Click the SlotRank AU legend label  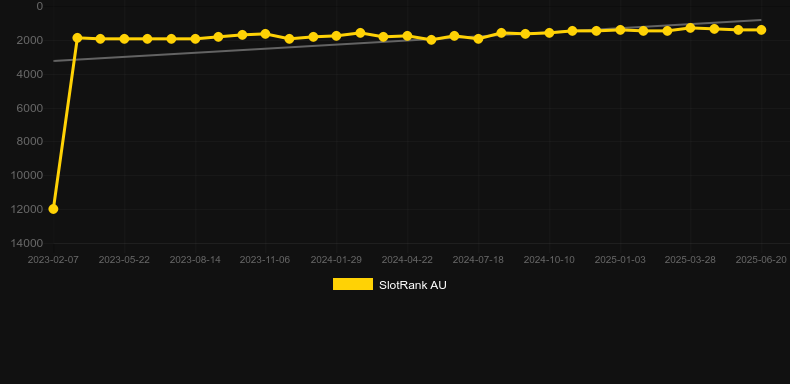tap(413, 285)
